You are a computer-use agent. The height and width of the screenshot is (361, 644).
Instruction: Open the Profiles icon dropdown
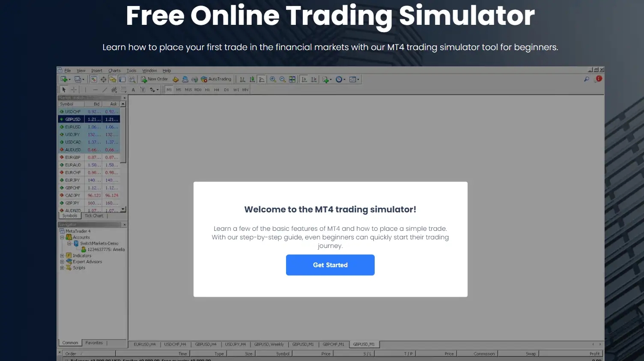79,79
